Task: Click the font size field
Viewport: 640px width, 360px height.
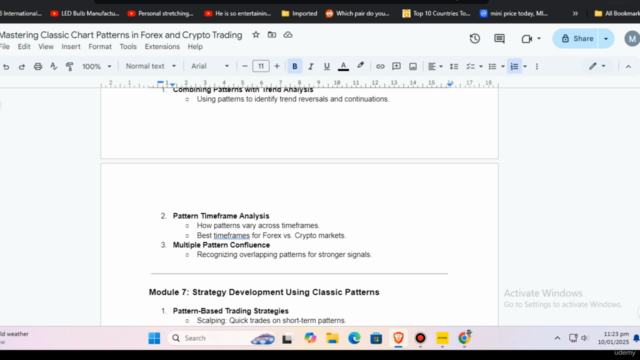Action: click(261, 66)
